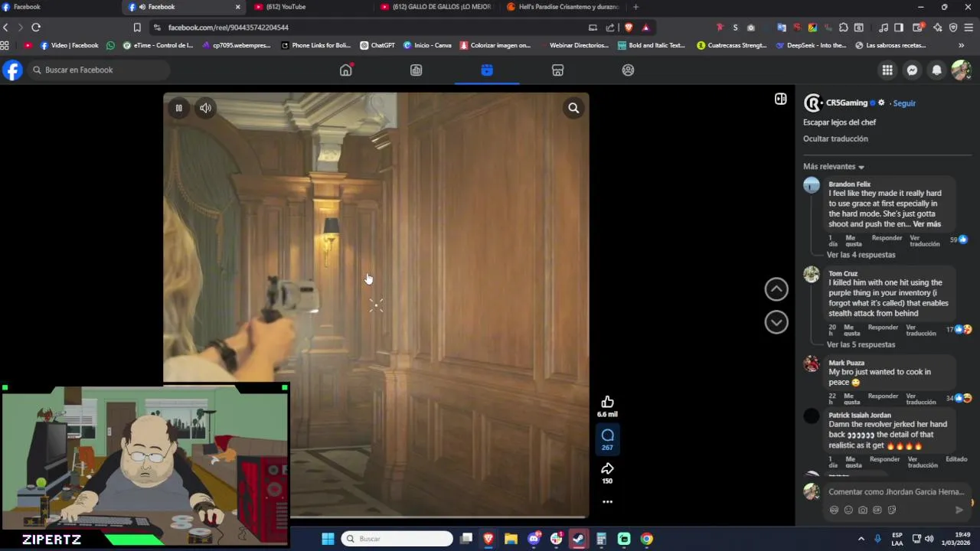Expand Brandon Felix's comment with Ver más

tap(926, 224)
